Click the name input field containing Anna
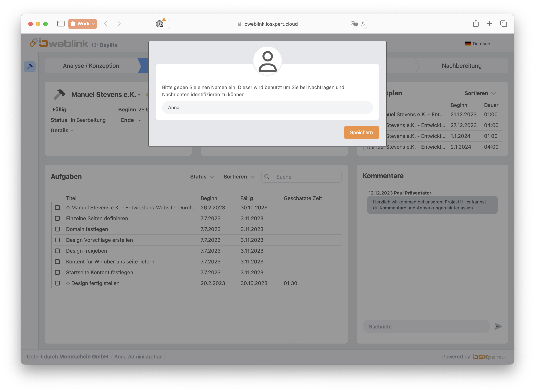 click(x=267, y=108)
